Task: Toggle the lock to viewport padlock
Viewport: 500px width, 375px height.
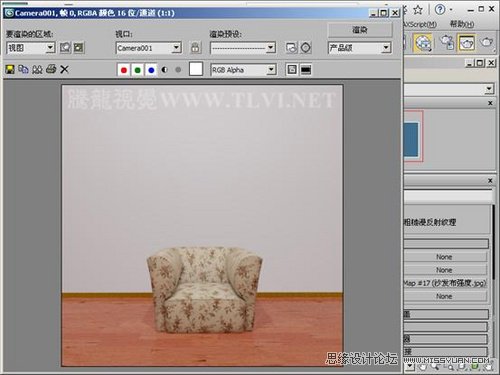Action: [x=195, y=48]
